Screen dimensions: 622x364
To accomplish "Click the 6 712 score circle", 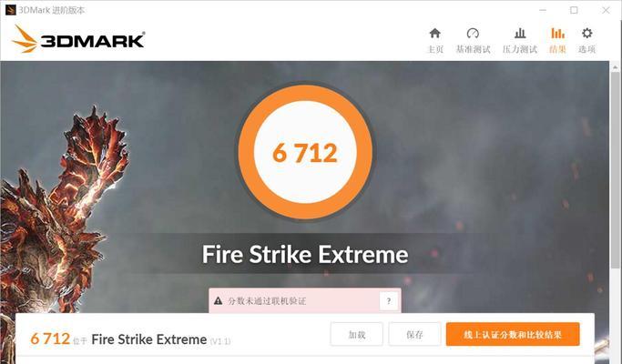I will pyautogui.click(x=305, y=152).
